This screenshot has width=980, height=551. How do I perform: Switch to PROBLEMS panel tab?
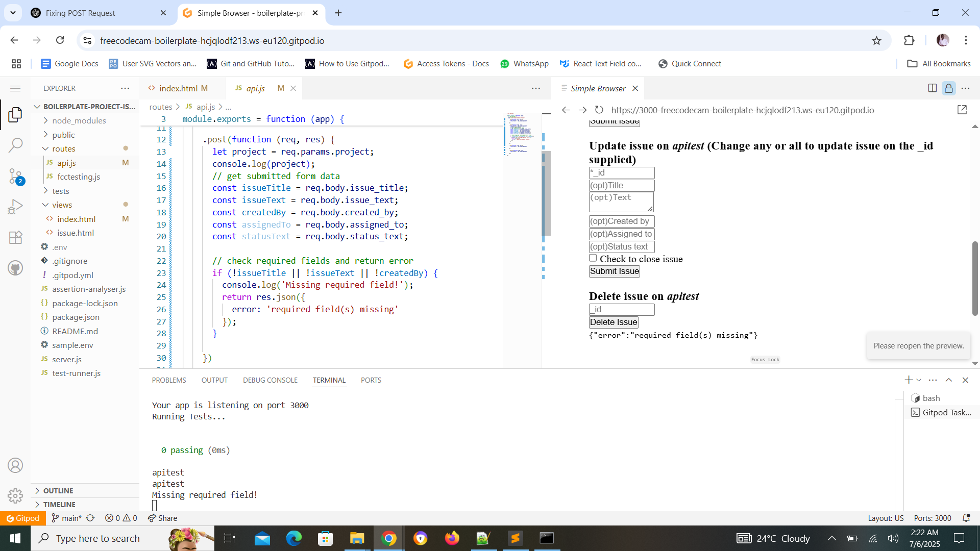point(169,380)
